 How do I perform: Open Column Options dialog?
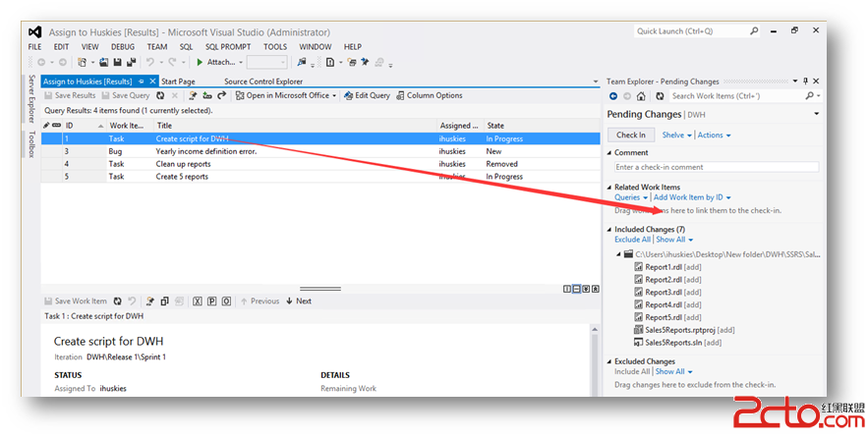click(x=429, y=95)
